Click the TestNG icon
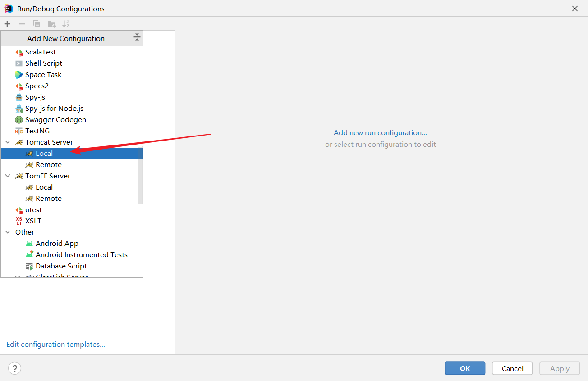588x381 pixels. coord(19,131)
